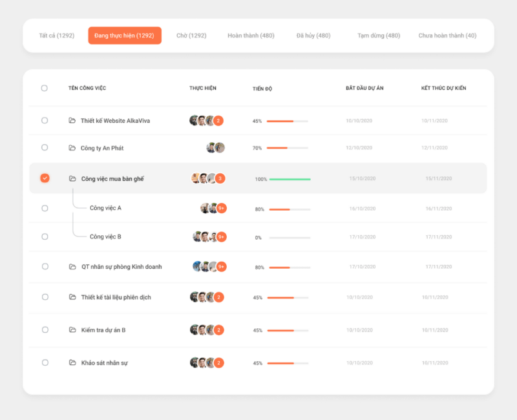The image size is (517, 420).
Task: Click end date 12/11/2020
Action: [434, 148]
